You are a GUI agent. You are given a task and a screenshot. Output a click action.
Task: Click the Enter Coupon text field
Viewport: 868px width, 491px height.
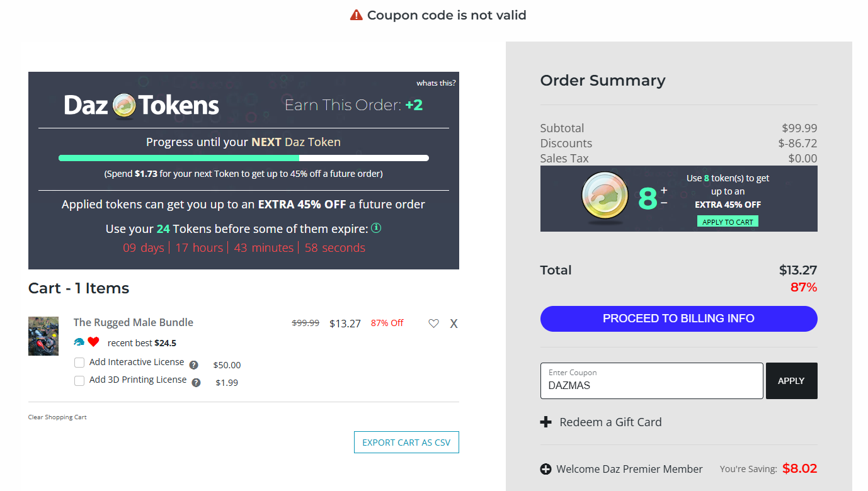point(651,381)
